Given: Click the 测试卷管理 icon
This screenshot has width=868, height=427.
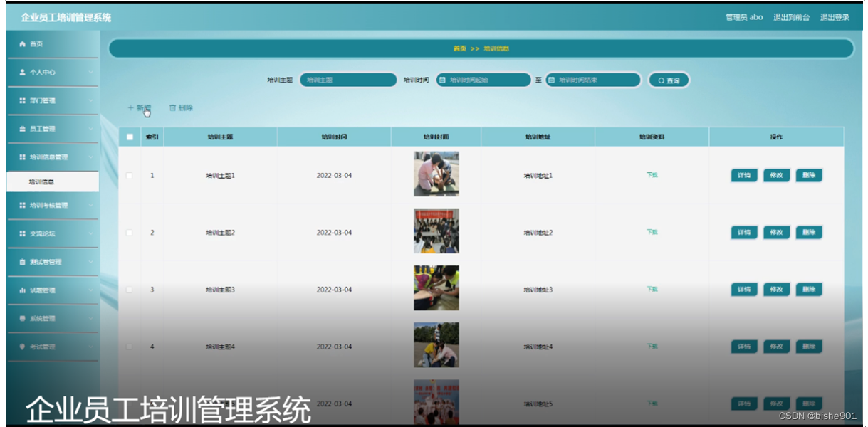Looking at the screenshot, I should (x=22, y=262).
